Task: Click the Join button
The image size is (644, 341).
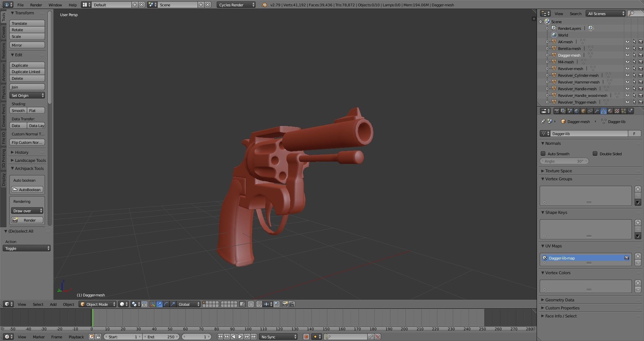Action: click(x=27, y=87)
